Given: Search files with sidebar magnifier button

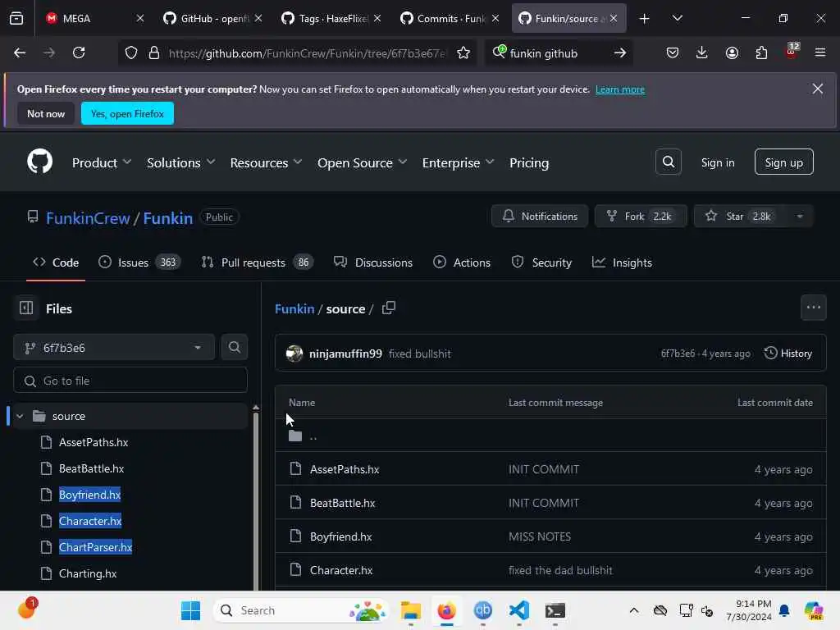Looking at the screenshot, I should tap(234, 347).
